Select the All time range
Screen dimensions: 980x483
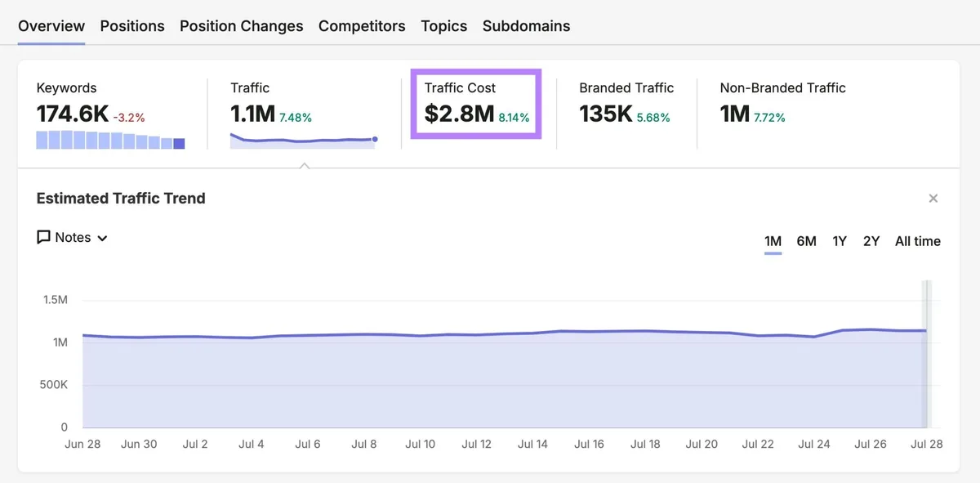coord(918,241)
